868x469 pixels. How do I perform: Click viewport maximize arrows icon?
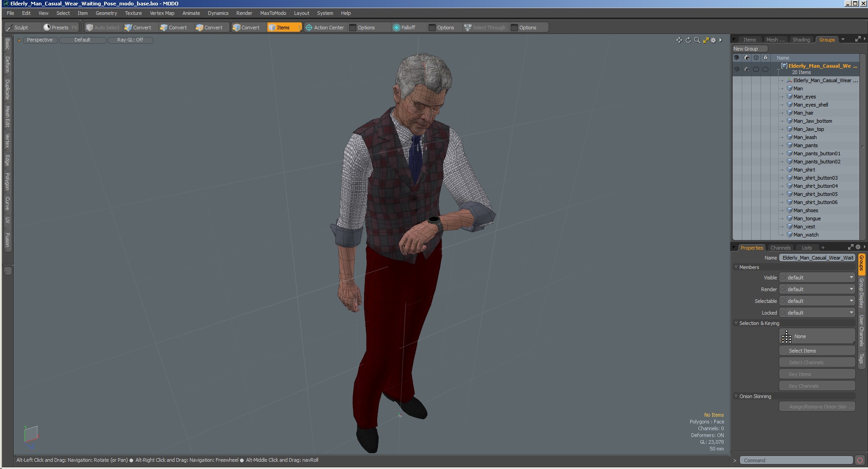click(706, 40)
